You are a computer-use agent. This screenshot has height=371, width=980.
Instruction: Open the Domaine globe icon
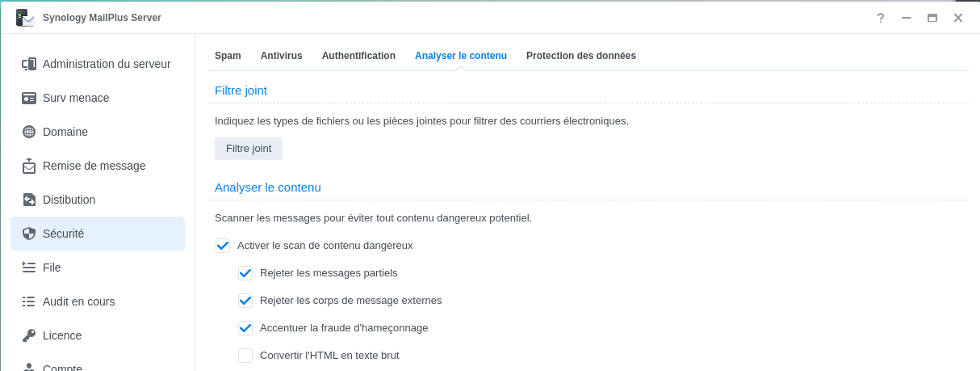tap(29, 132)
